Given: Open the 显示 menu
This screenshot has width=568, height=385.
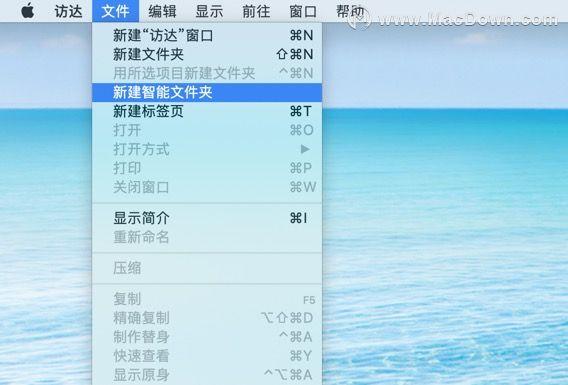Looking at the screenshot, I should click(209, 11).
